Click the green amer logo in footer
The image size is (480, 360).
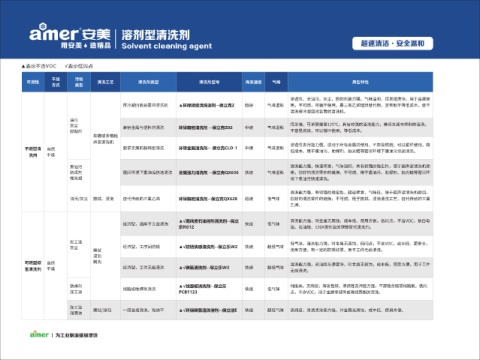tap(39, 334)
